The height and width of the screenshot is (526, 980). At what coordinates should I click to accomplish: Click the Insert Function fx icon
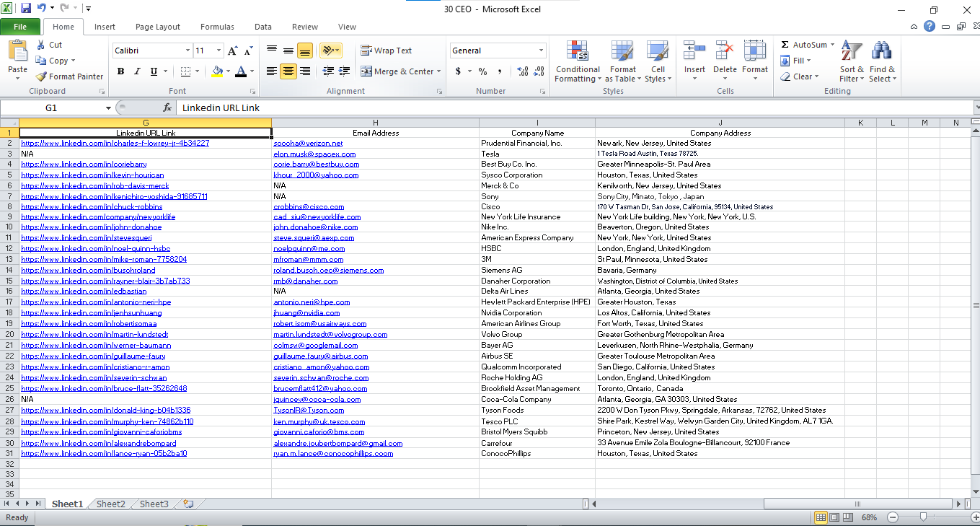(x=167, y=108)
